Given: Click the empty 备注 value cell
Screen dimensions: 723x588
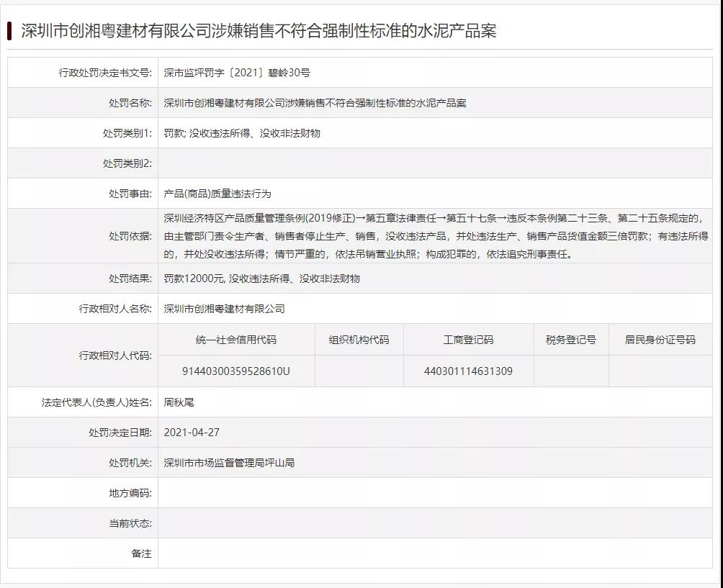Looking at the screenshot, I should 434,553.
